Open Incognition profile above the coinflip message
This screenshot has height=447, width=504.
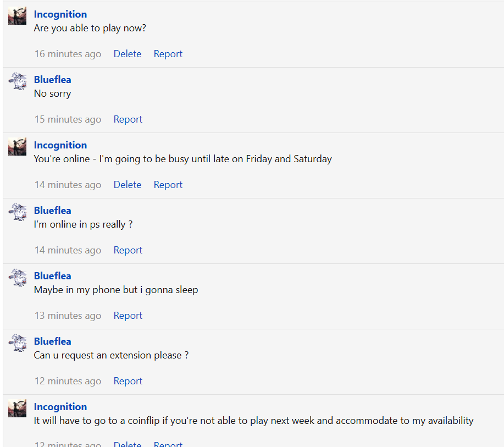click(60, 407)
